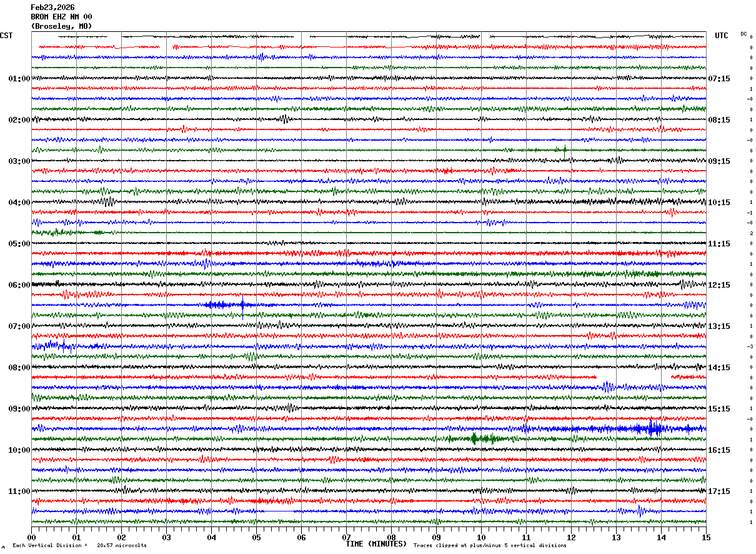Select the 10:00 CST time label
This screenshot has height=554, width=756.
coord(19,450)
